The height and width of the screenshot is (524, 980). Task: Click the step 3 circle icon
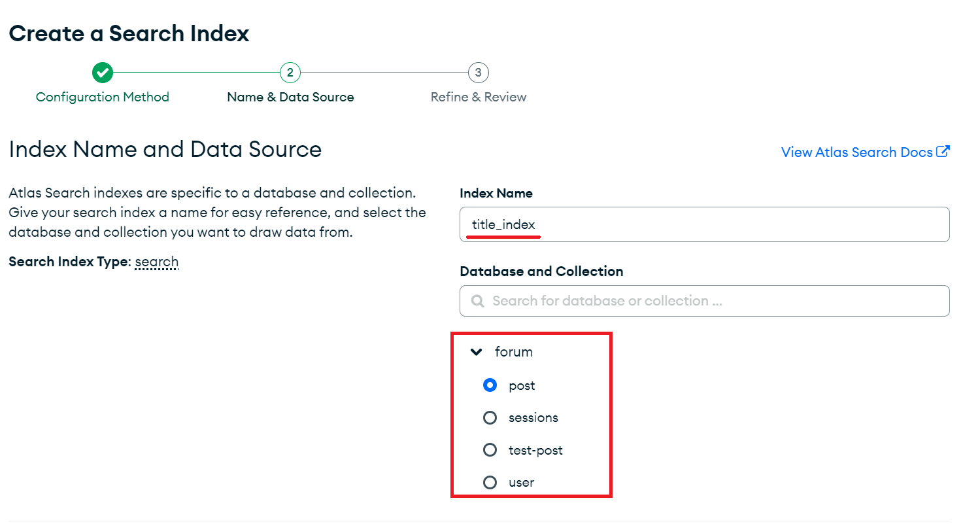coord(478,73)
